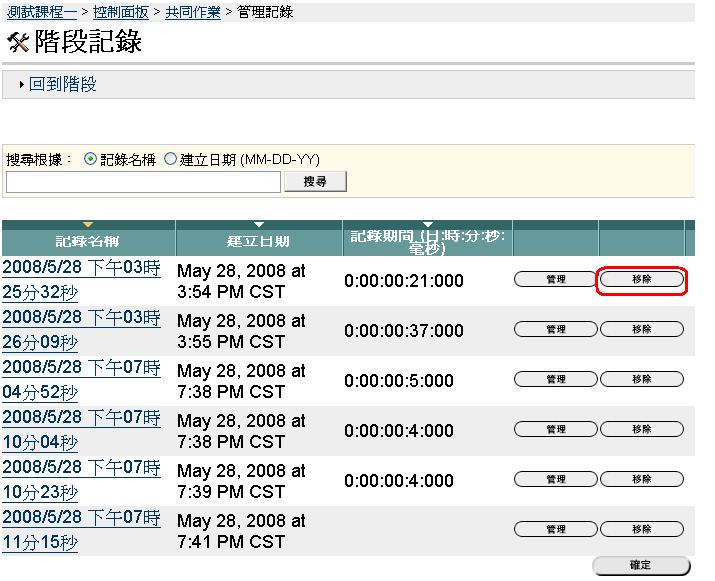Go to 測試課程一 breadcrumb link
The width and height of the screenshot is (715, 581).
point(41,12)
